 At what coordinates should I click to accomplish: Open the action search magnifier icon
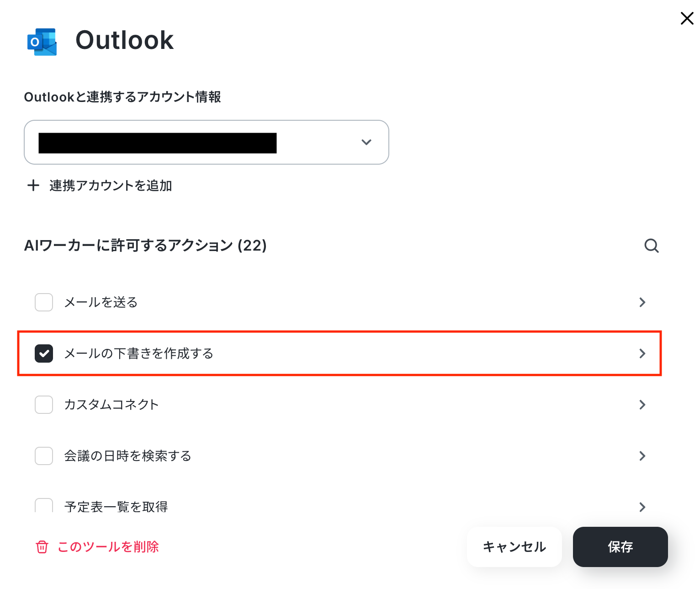(x=652, y=246)
